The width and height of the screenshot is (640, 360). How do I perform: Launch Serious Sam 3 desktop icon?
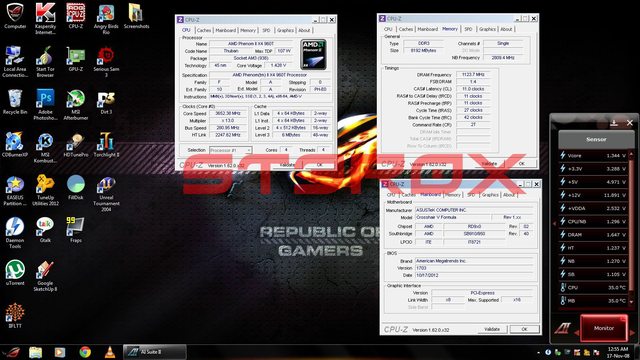click(106, 62)
